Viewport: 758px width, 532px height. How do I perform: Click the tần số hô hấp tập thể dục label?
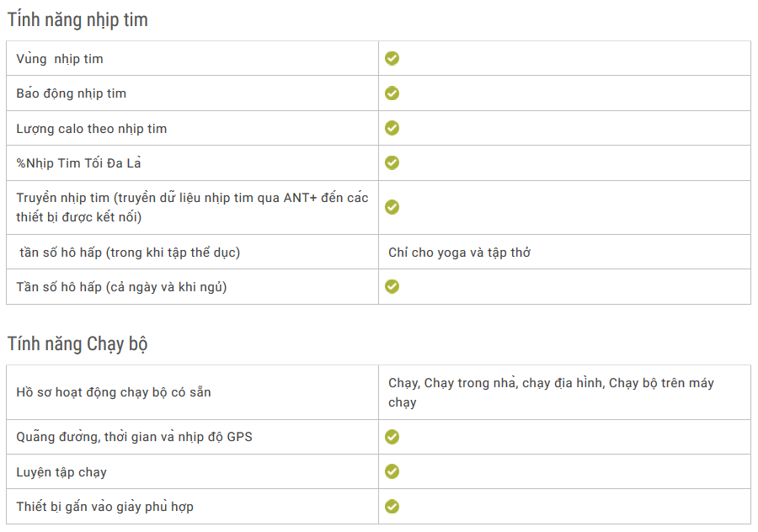pos(130,253)
